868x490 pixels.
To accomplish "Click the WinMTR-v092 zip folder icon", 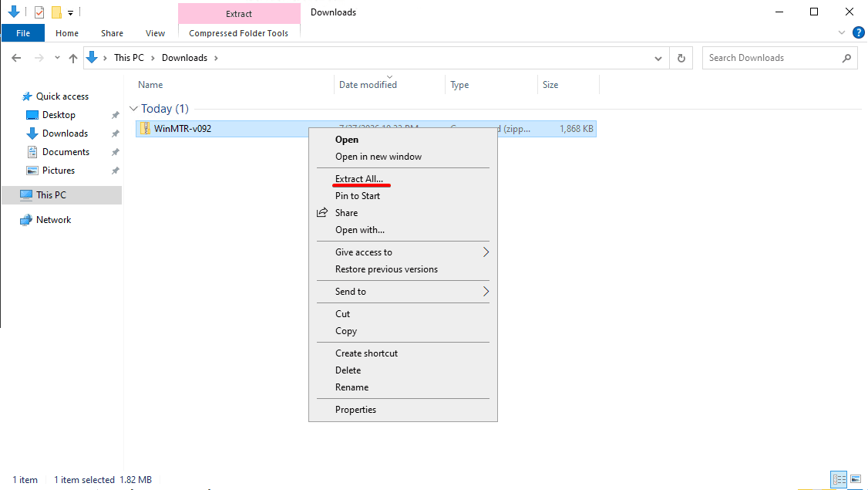I will [145, 129].
